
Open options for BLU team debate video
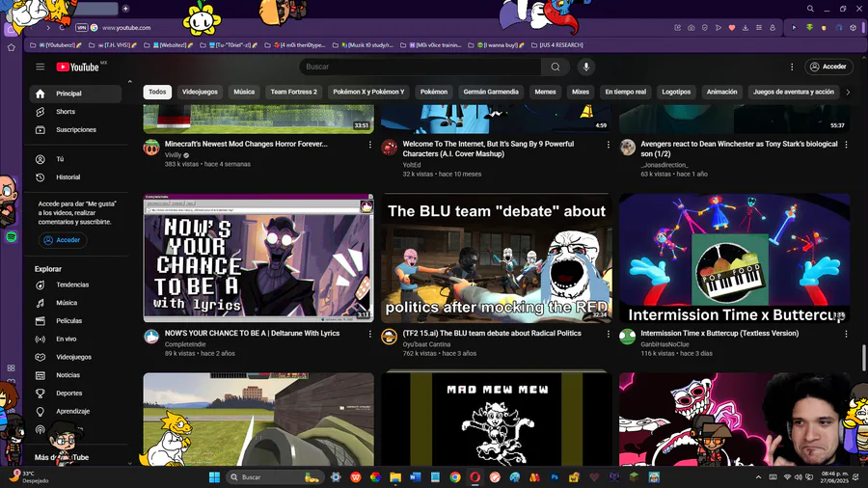pos(608,335)
